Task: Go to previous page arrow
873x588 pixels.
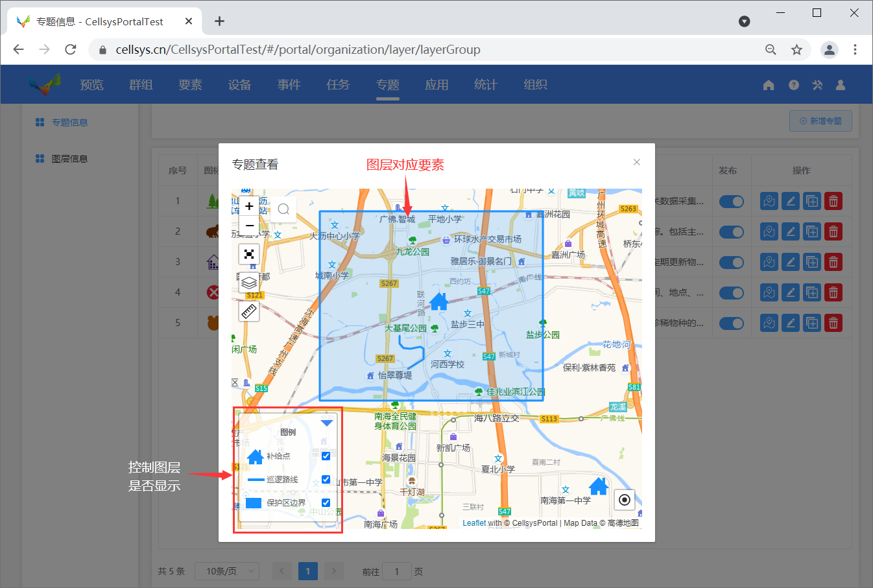Action: (x=282, y=571)
